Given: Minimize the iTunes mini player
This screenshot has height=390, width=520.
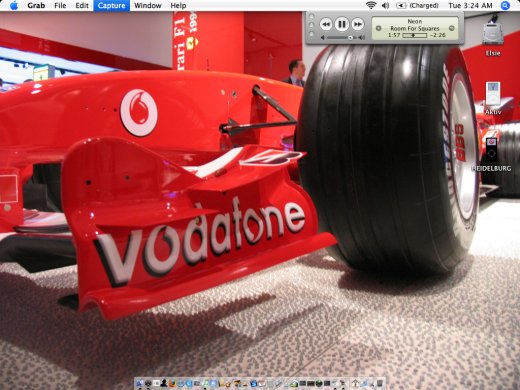Looking at the screenshot, I should 311,25.
